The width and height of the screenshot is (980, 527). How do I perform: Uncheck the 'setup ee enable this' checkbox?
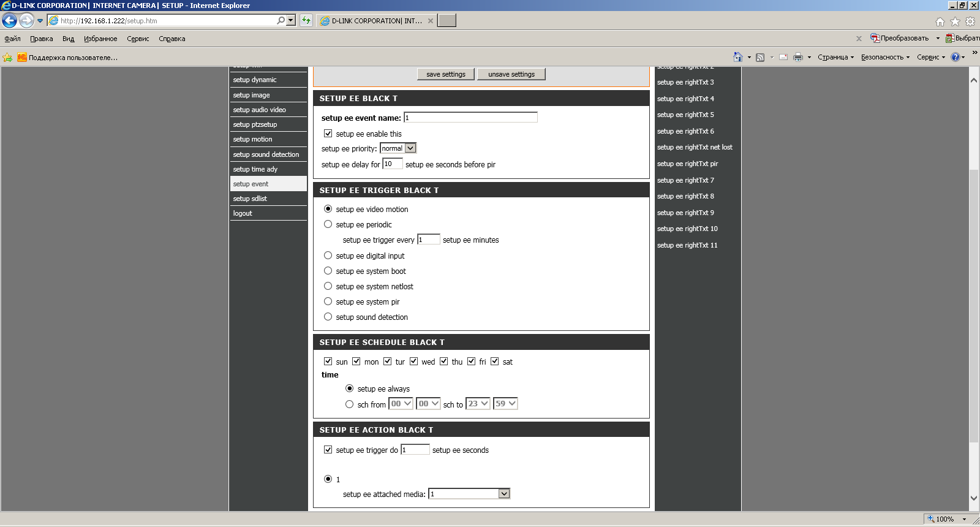point(328,134)
